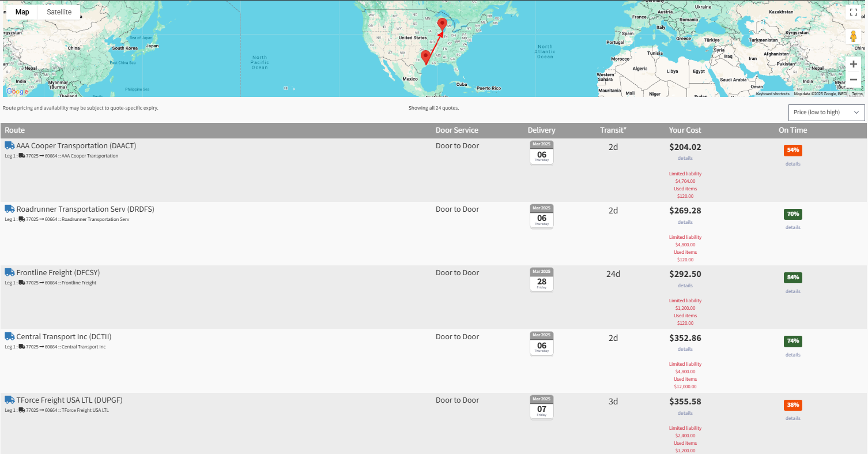Open on-time details under 74% badge

[793, 355]
